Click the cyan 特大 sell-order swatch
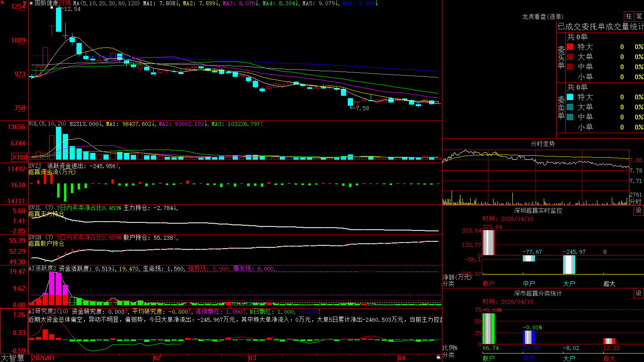The width and height of the screenshot is (644, 362). [x=570, y=97]
